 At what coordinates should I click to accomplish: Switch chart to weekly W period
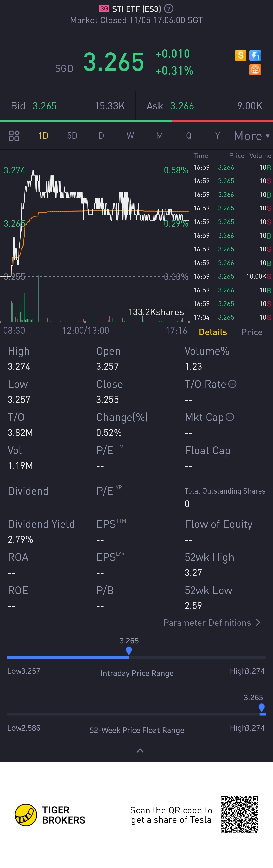click(x=130, y=136)
